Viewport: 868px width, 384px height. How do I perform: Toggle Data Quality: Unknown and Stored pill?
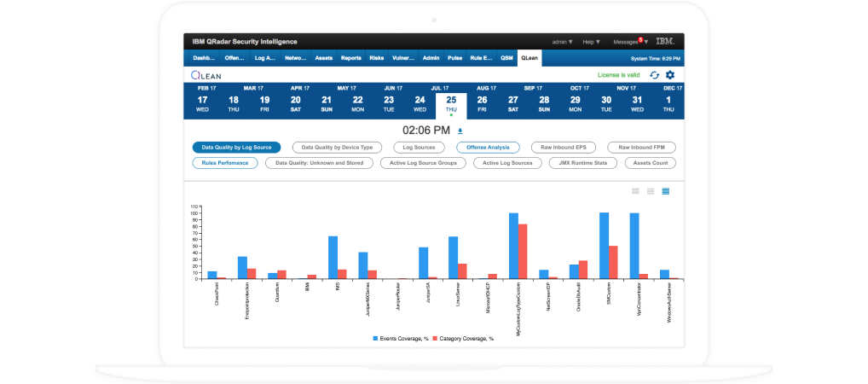(320, 163)
